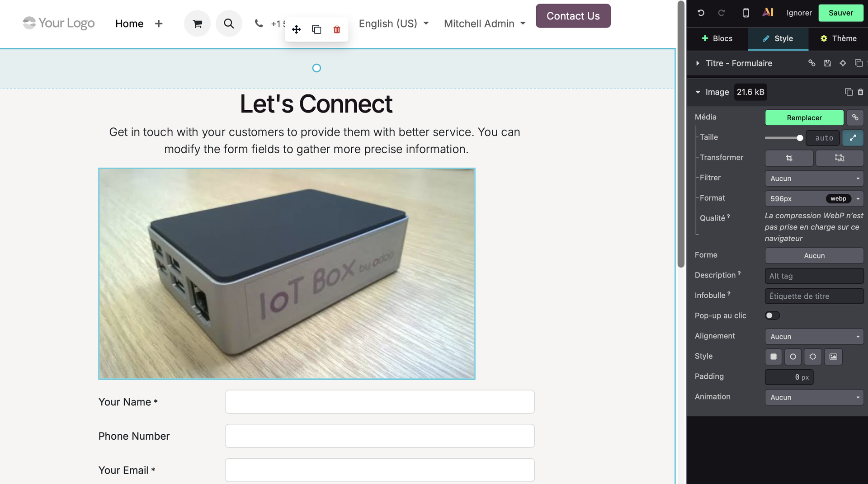Toggle Pop-up au clic switch

click(x=772, y=315)
